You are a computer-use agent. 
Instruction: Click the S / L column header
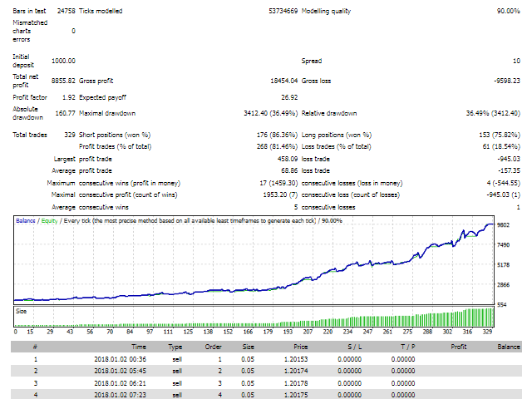(x=355, y=347)
